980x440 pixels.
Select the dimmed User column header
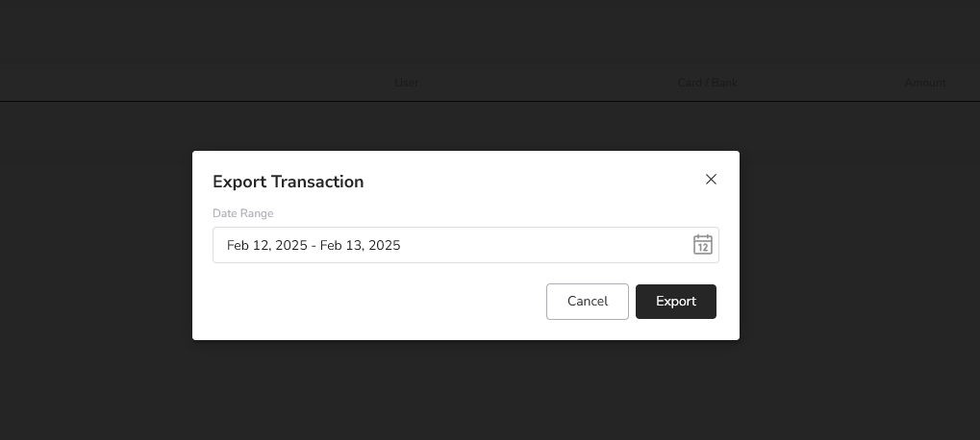(406, 83)
